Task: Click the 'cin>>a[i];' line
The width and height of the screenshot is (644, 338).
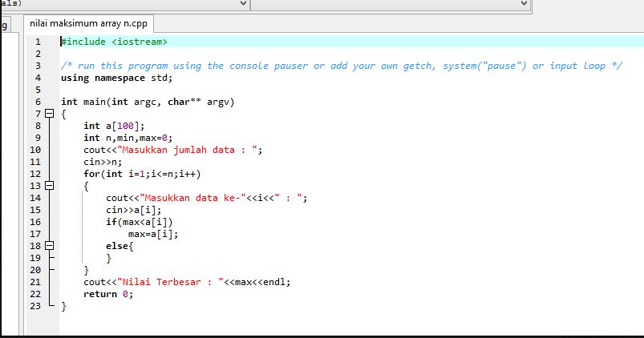Action: (x=134, y=210)
